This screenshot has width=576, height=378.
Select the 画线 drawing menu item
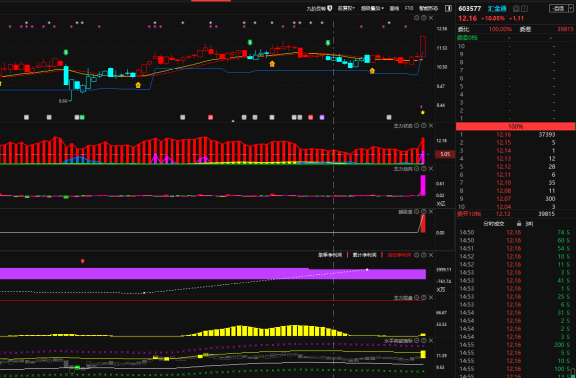394,8
